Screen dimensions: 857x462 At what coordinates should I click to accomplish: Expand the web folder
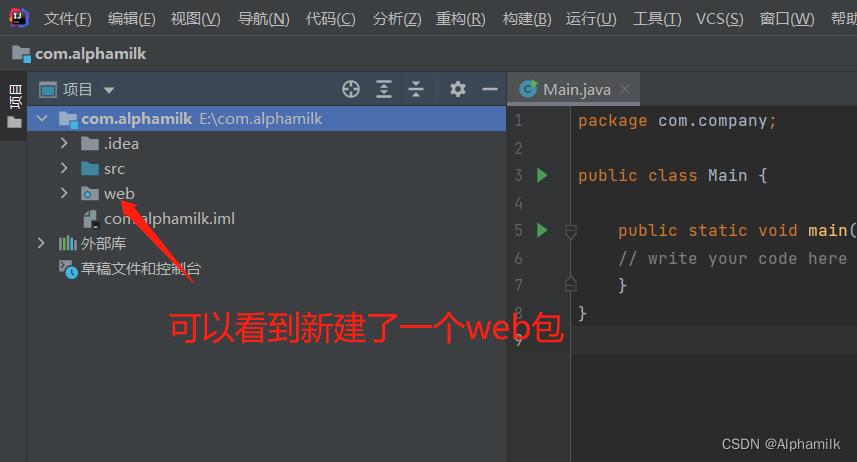tap(64, 193)
